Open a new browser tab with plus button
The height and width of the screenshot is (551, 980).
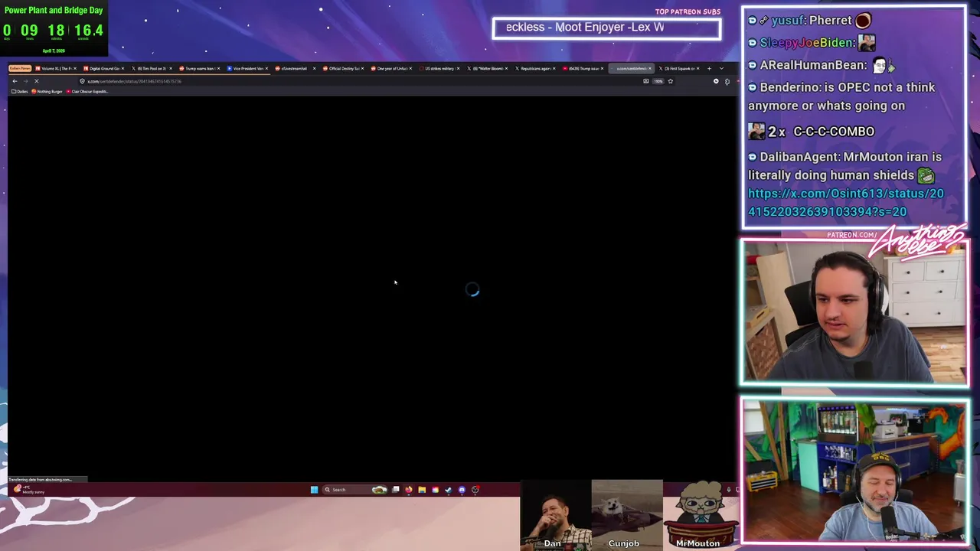709,68
